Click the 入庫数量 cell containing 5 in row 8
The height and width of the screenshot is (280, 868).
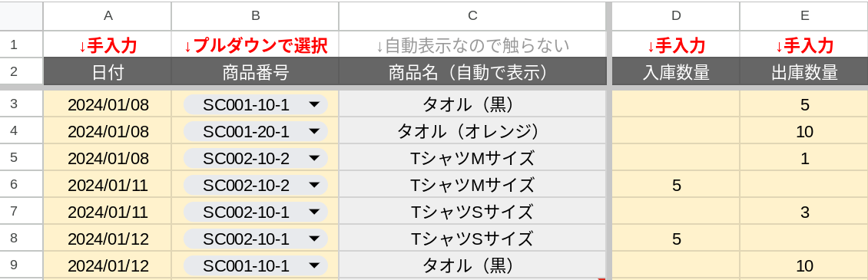[675, 239]
